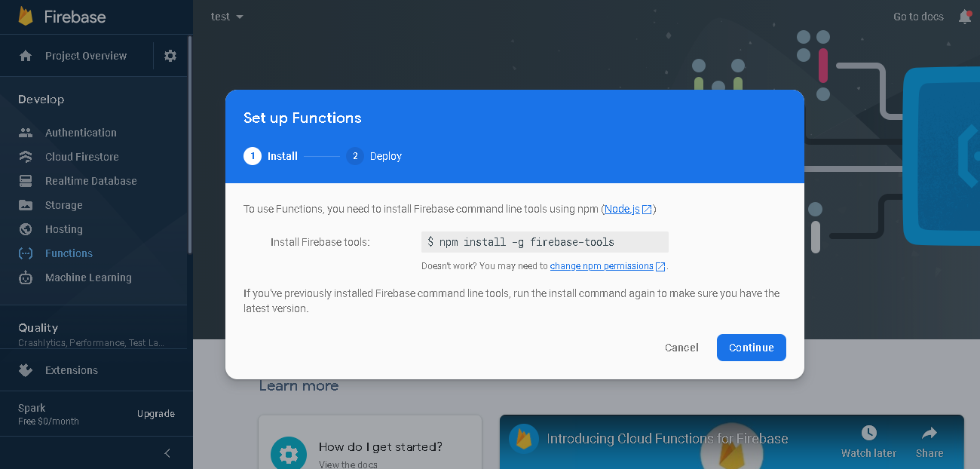Open project settings with the gear icon
Viewport: 980px width, 469px height.
coord(170,55)
